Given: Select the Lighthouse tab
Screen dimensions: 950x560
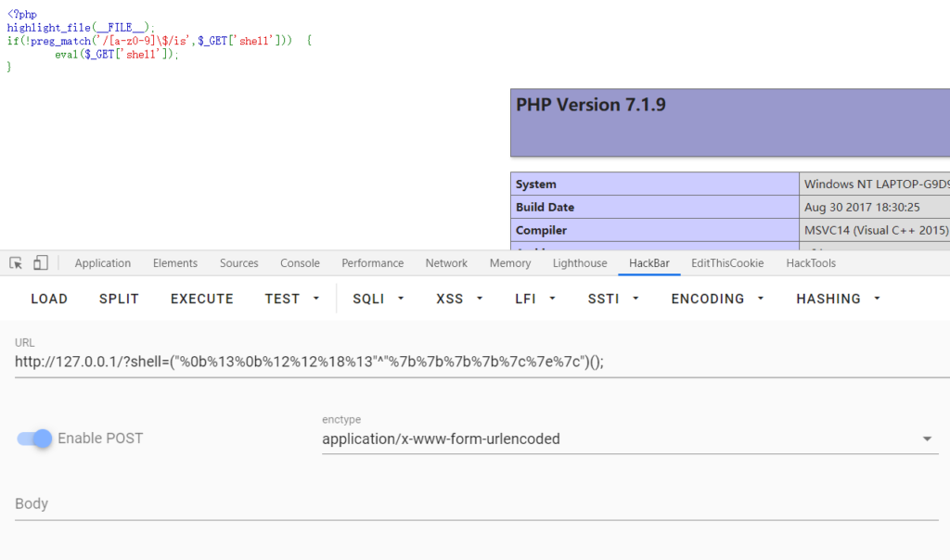Looking at the screenshot, I should point(580,263).
